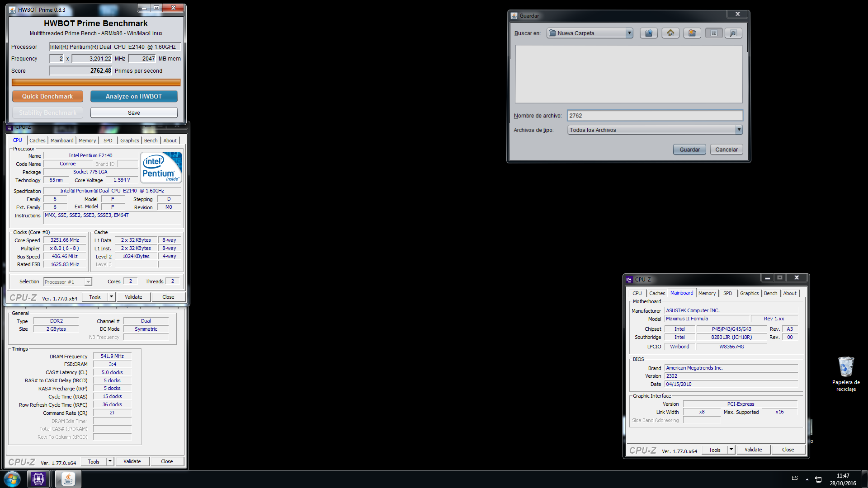
Task: Open the taskbar clock showing 11:47
Action: click(843, 479)
